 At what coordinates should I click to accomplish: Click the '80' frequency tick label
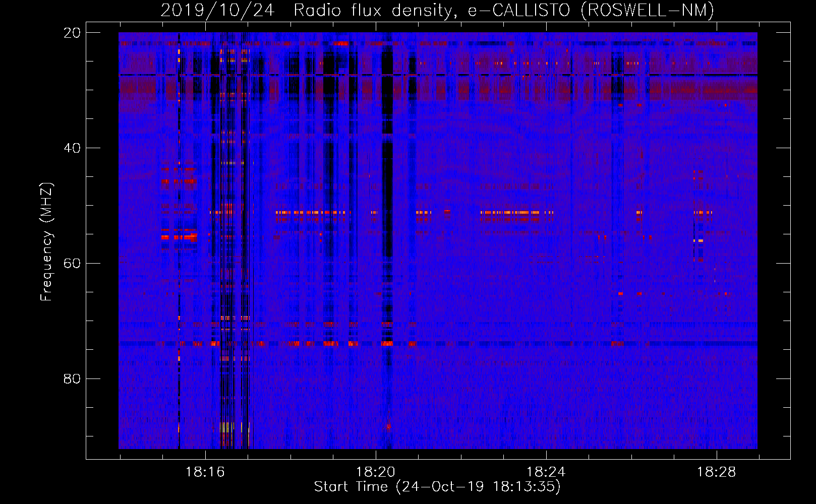72,379
